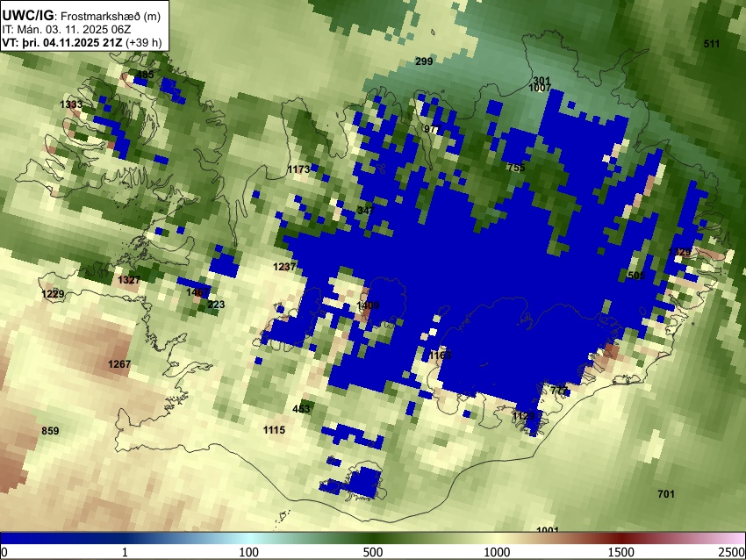746x560 pixels.
Task: Click the map label 1267
Action: [x=119, y=364]
